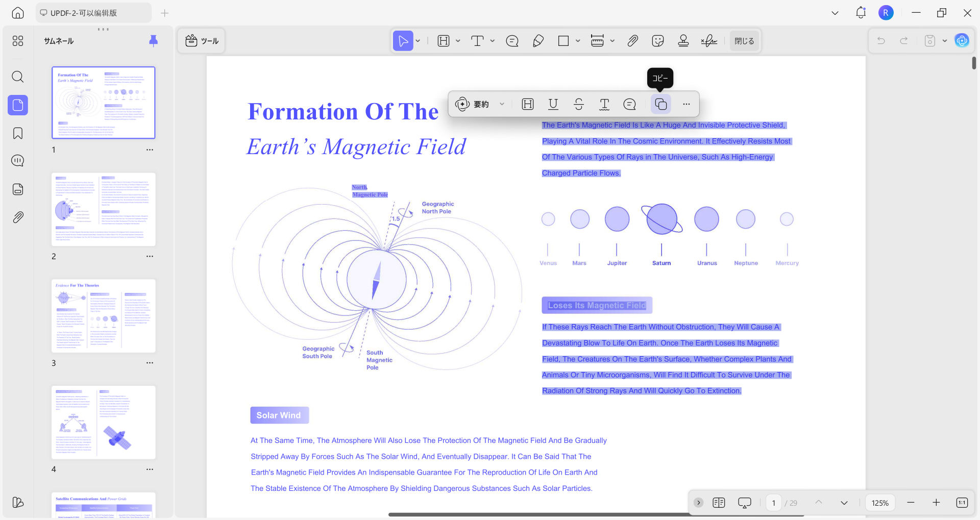Image resolution: width=980 pixels, height=520 pixels.
Task: Open the signature tool
Action: (x=709, y=41)
